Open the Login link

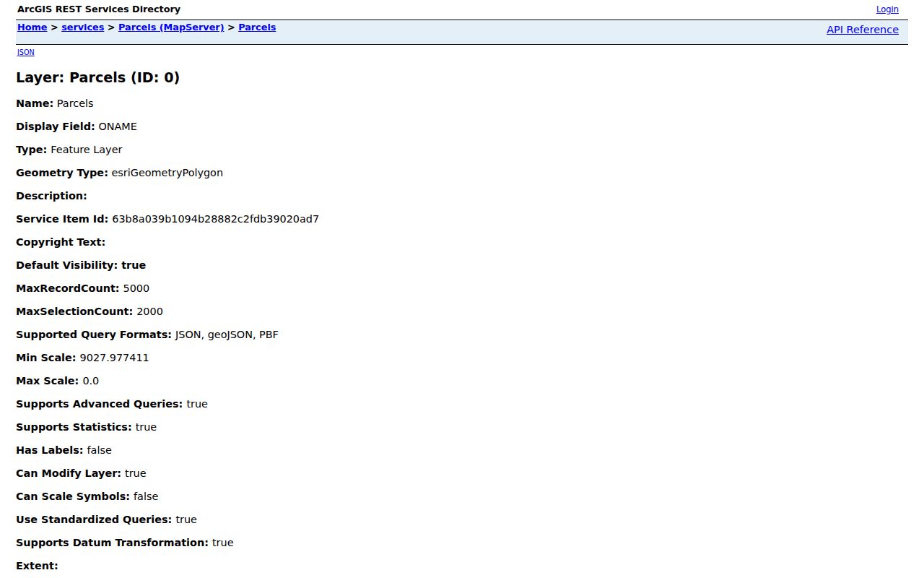coord(887,9)
